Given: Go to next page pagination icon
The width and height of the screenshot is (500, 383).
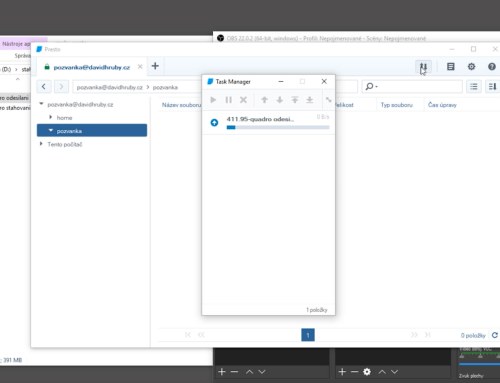Looking at the screenshot, I should click(x=414, y=335).
